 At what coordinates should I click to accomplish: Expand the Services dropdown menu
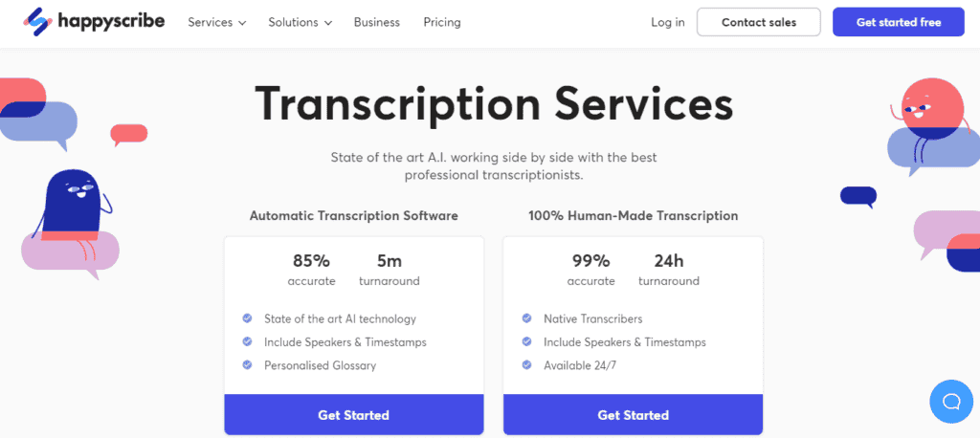pos(216,22)
